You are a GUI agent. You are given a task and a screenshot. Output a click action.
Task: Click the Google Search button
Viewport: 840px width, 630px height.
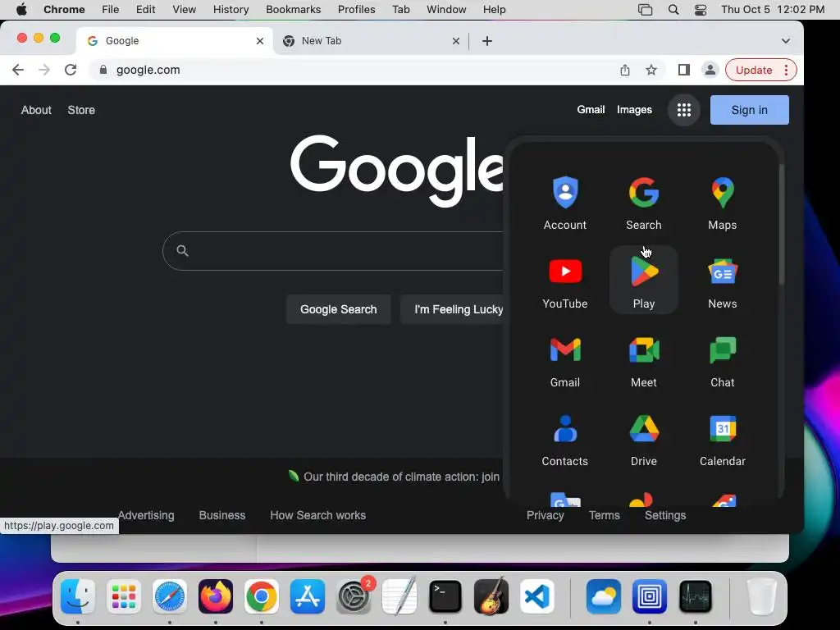338,309
